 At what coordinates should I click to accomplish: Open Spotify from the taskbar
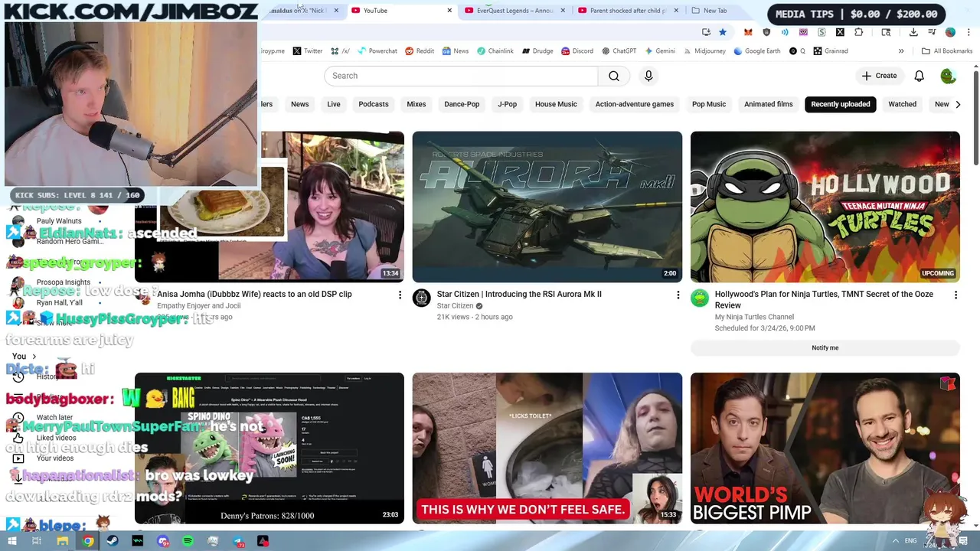pyautogui.click(x=188, y=541)
